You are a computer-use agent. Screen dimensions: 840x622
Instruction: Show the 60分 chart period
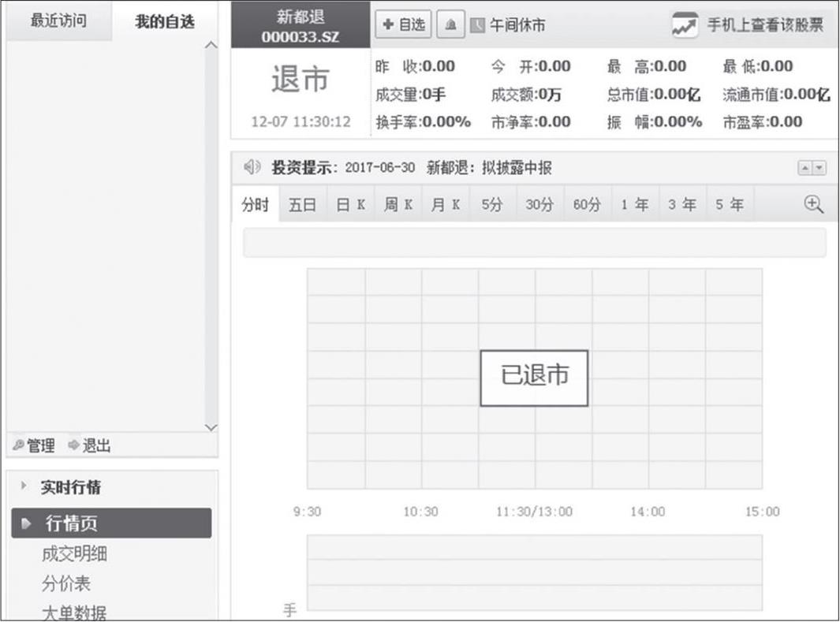tap(587, 205)
